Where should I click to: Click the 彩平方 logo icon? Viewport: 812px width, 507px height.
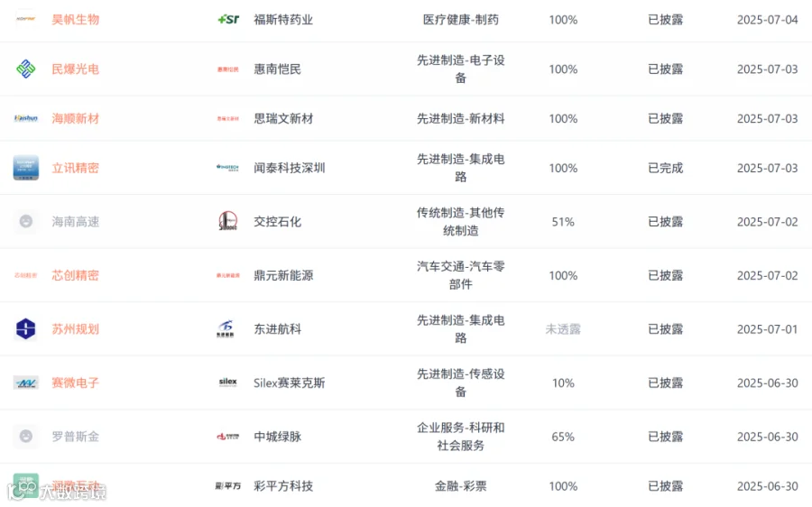pyautogui.click(x=228, y=485)
